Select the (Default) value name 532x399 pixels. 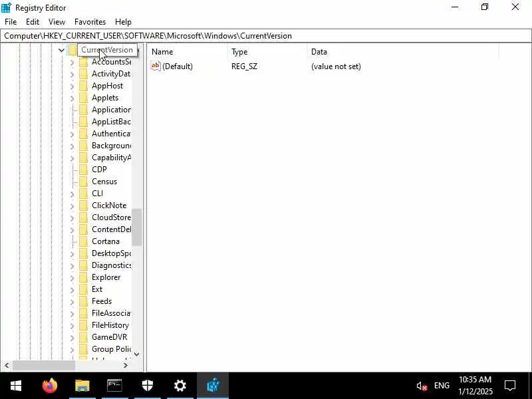(178, 66)
